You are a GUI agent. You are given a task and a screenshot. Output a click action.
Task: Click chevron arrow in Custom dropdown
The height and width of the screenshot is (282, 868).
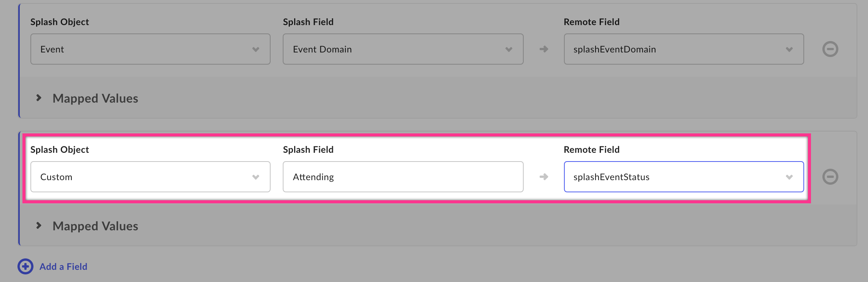256,177
